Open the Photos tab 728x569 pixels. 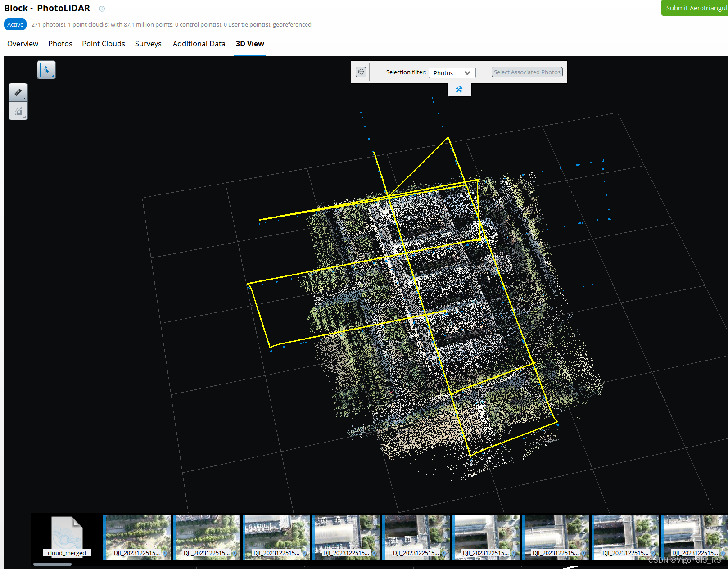click(x=60, y=44)
